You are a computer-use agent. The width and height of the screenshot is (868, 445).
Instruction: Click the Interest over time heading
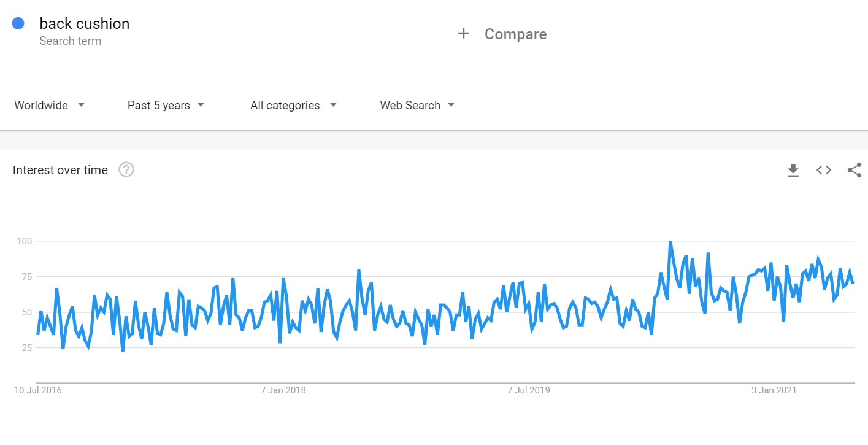(60, 170)
